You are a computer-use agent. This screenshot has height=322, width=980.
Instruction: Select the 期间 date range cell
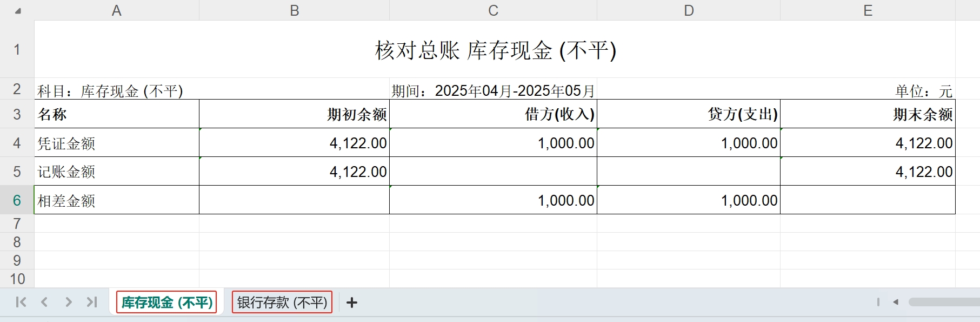click(x=493, y=90)
